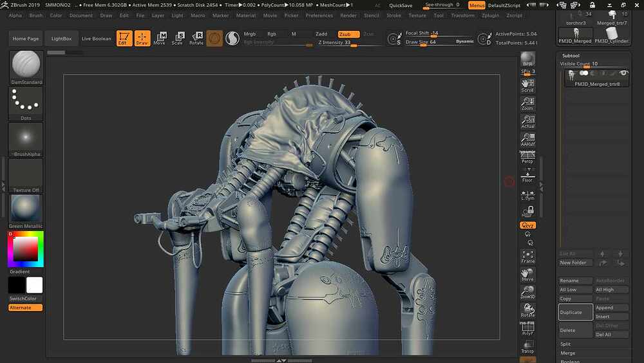Viewport: 644px width, 363px height.
Task: Enable Zadd sculpt mode
Action: tap(321, 34)
